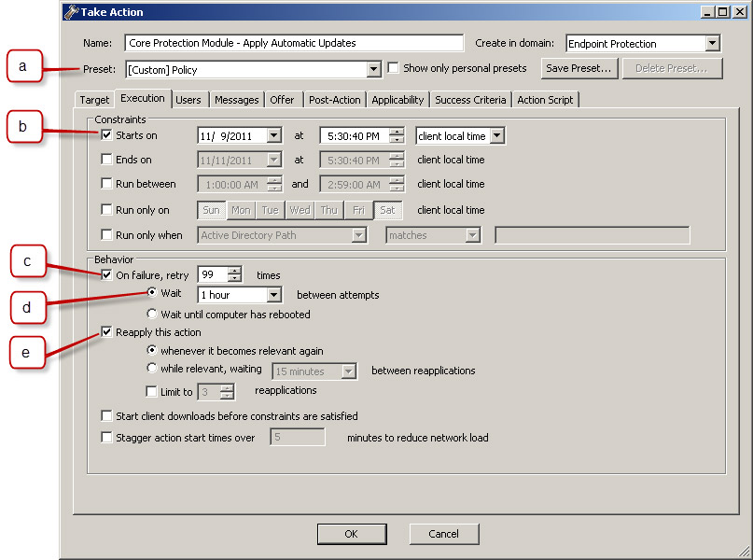The height and width of the screenshot is (560, 753).
Task: Open the 'Create in domain' dropdown
Action: pyautogui.click(x=713, y=42)
